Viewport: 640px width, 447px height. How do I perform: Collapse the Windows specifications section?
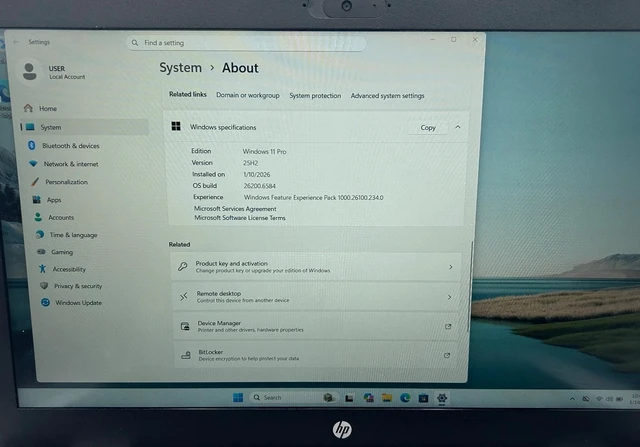point(458,127)
